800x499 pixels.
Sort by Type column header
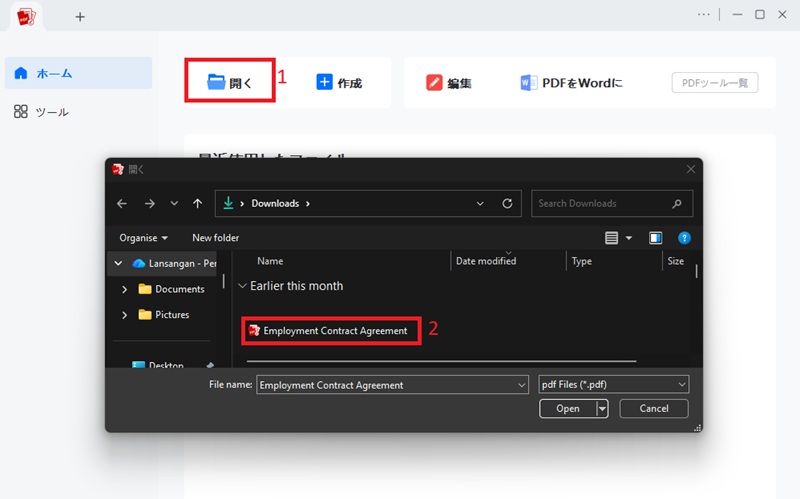[x=582, y=261]
